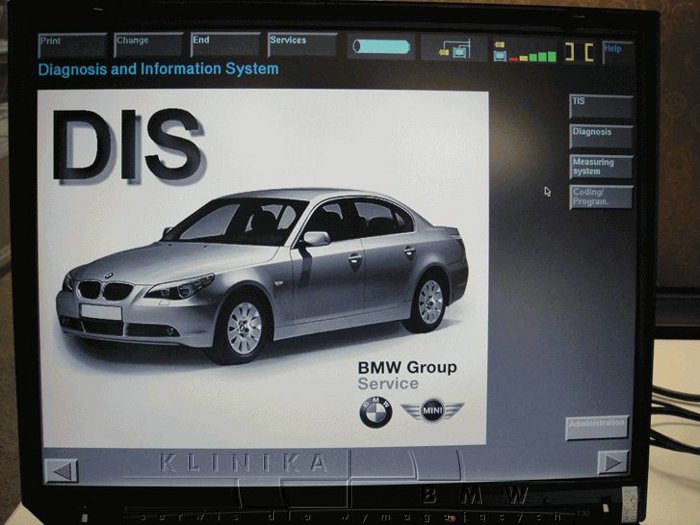Click the Print button

(72, 46)
